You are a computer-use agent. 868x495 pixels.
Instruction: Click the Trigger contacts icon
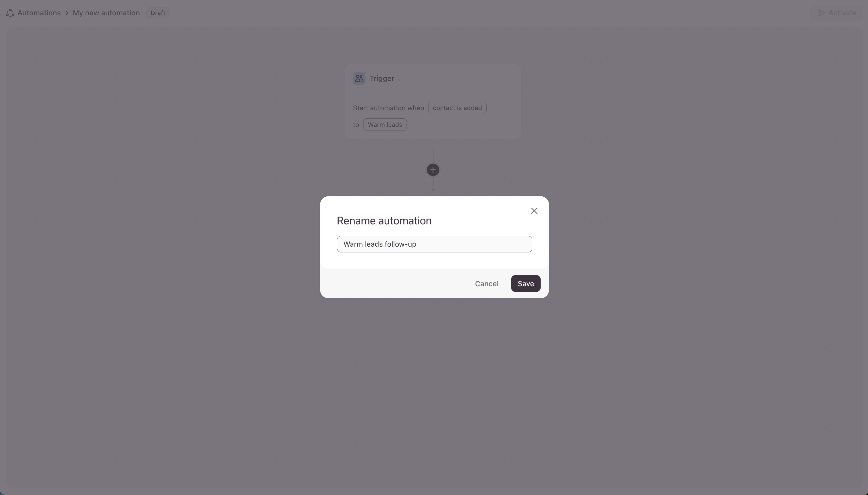tap(359, 79)
